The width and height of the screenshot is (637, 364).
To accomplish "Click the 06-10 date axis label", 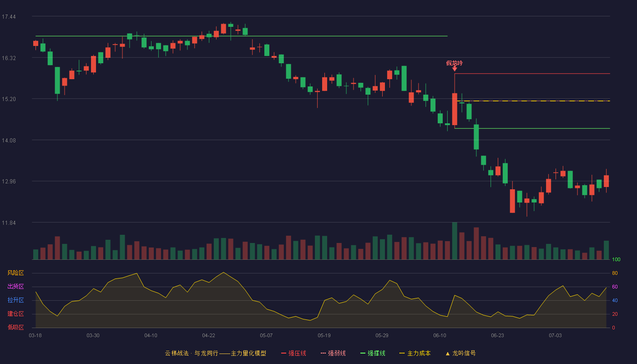I will [x=440, y=335].
